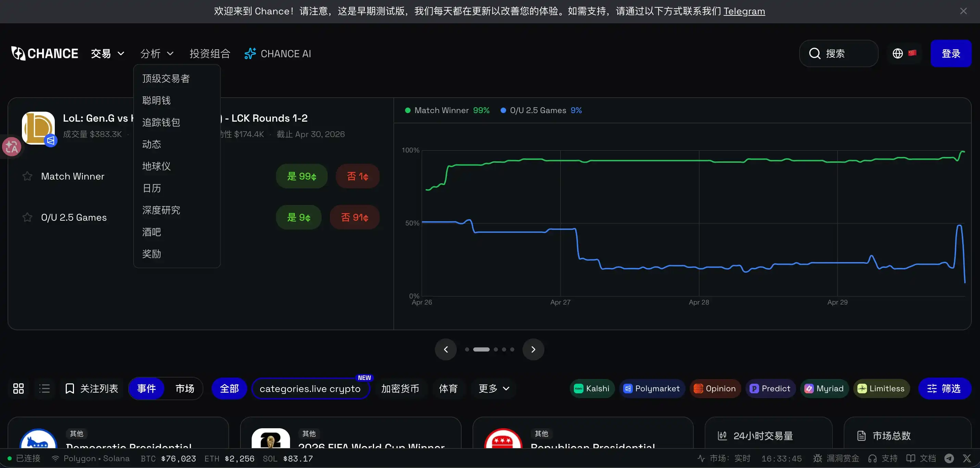
Task: Select 追踪钱包 menu entry
Action: (x=177, y=122)
